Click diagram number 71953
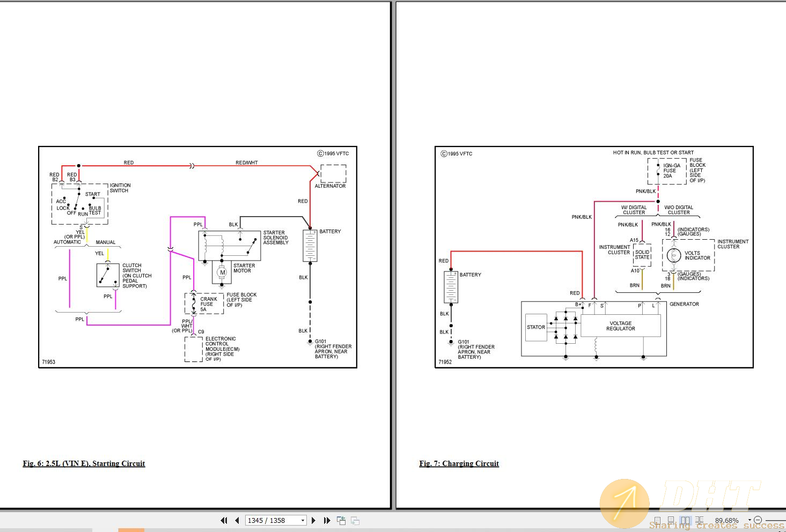 click(48, 362)
